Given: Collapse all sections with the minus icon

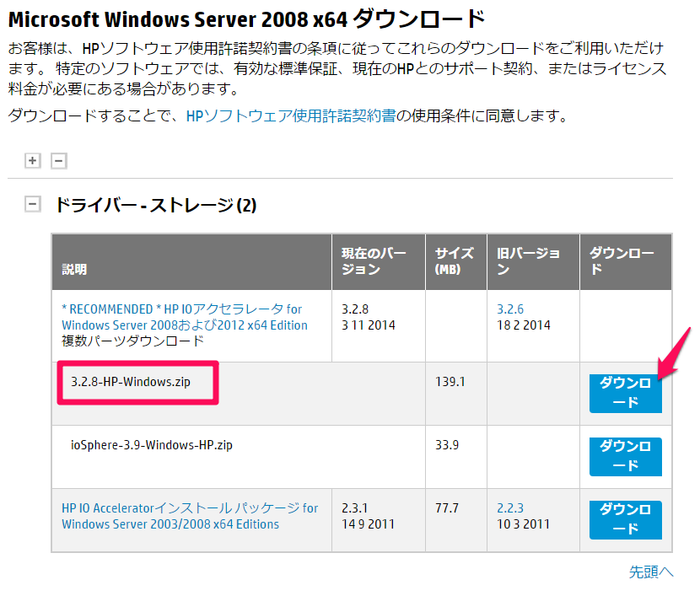Looking at the screenshot, I should click(x=59, y=161).
